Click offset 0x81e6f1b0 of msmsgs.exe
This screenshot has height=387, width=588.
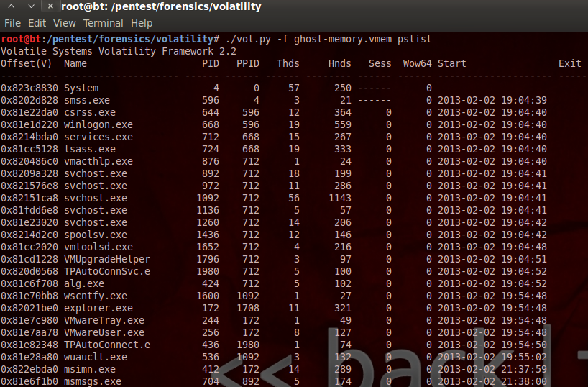tap(29, 381)
